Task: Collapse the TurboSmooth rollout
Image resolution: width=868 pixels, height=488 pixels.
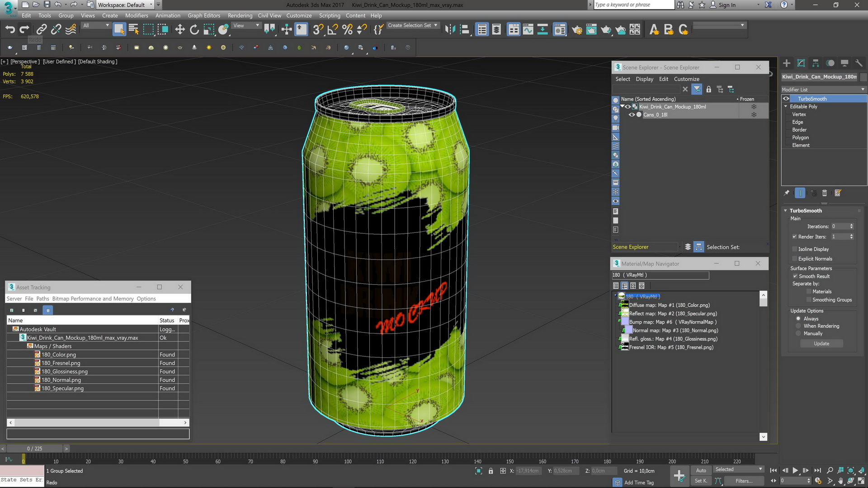Action: [786, 211]
